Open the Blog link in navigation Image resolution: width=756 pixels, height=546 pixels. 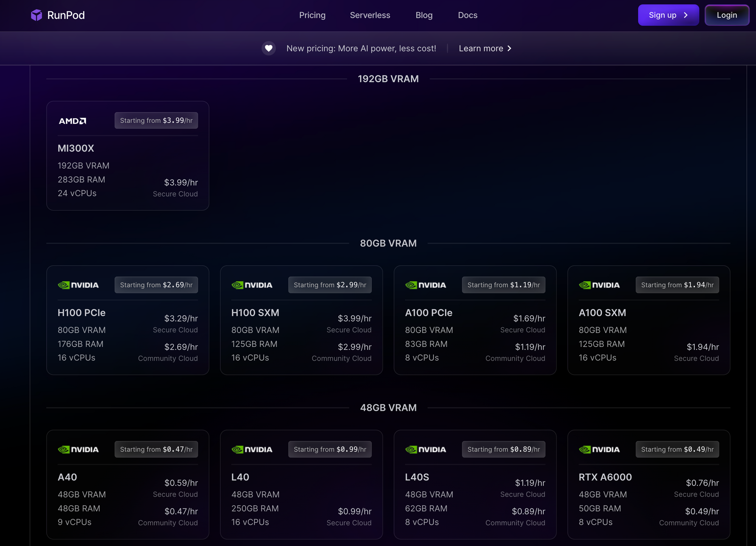coord(424,15)
